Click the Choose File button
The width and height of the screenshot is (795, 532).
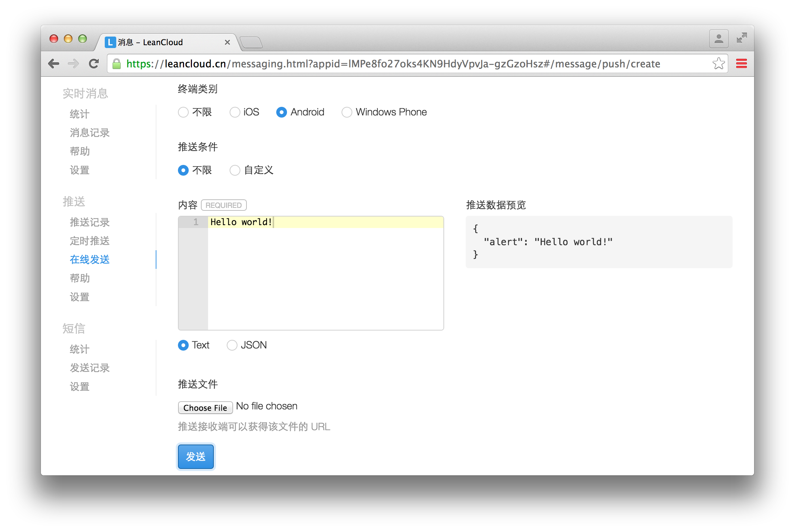205,408
